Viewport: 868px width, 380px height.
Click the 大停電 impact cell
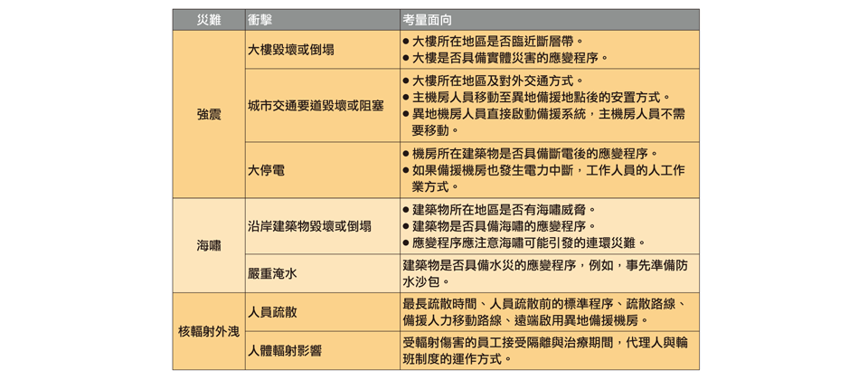click(x=323, y=170)
